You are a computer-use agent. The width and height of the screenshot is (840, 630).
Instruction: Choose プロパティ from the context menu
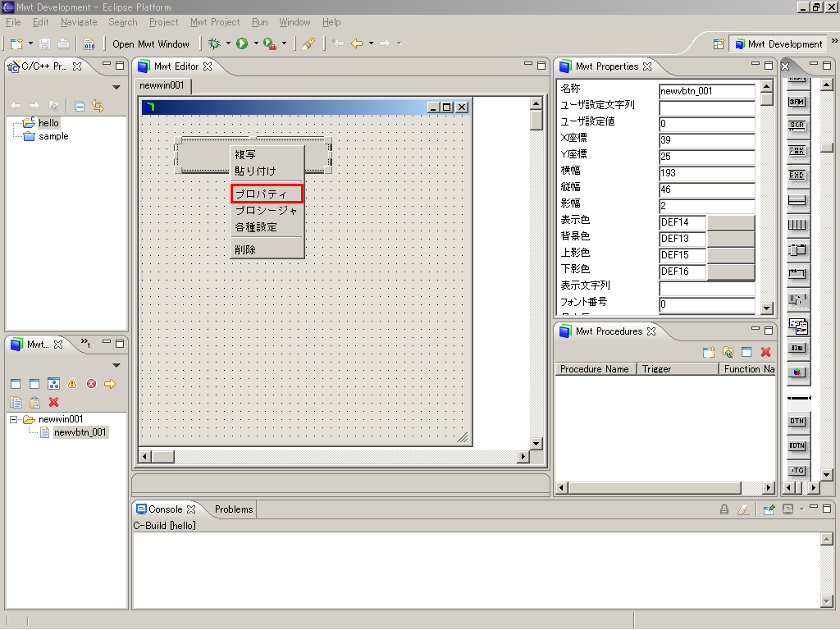(267, 194)
